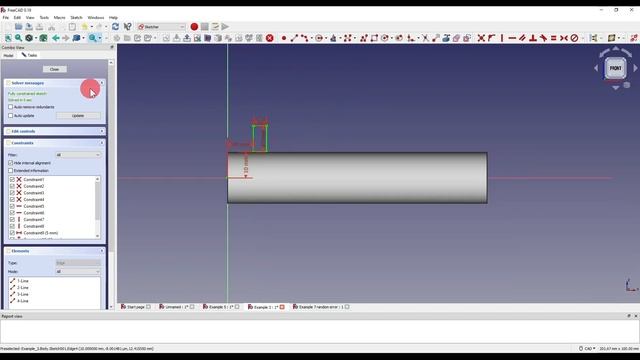The height and width of the screenshot is (360, 640).
Task: Switch to the Start page document tab
Action: coord(135,307)
